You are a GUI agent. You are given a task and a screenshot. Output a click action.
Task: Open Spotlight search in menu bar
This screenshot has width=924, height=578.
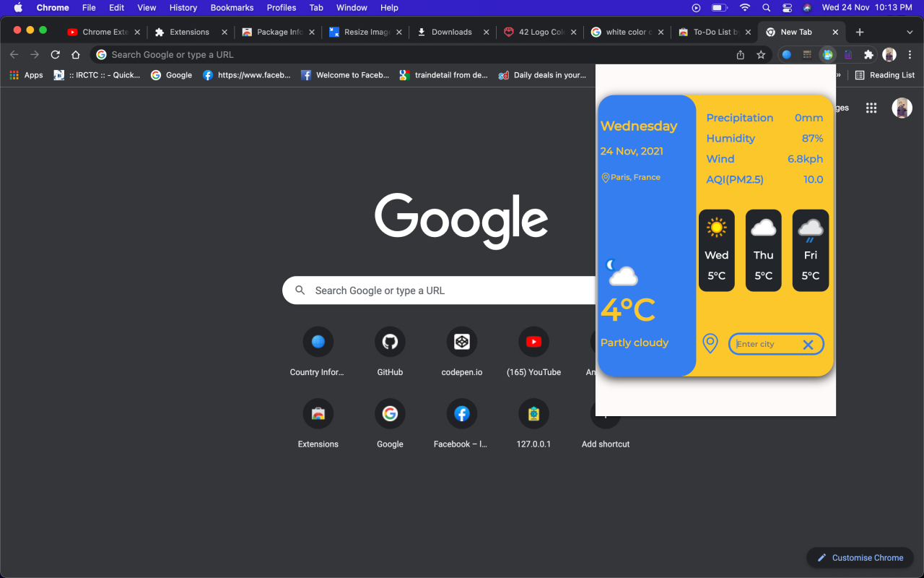point(766,7)
